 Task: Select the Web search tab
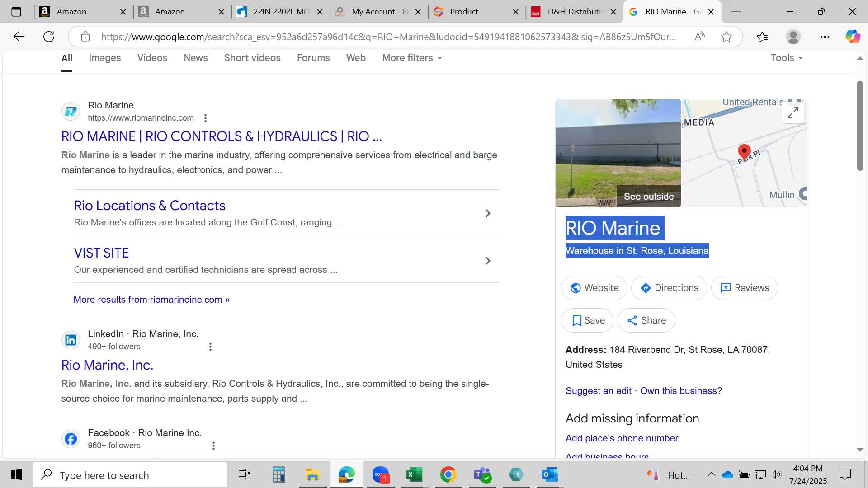(356, 58)
